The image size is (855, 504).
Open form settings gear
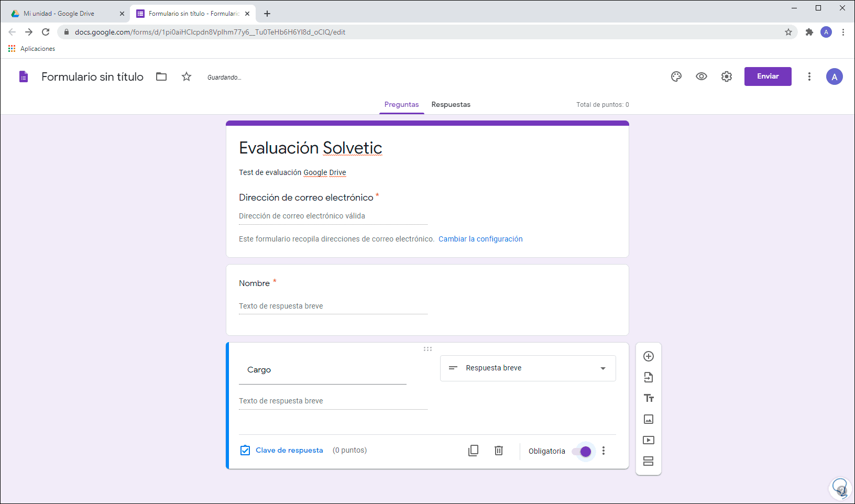pyautogui.click(x=727, y=76)
